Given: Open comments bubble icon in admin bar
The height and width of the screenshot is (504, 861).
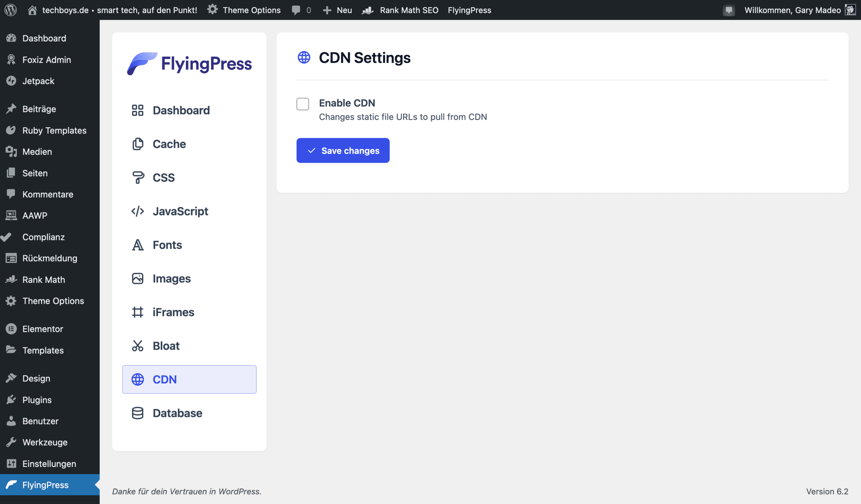Looking at the screenshot, I should (296, 10).
